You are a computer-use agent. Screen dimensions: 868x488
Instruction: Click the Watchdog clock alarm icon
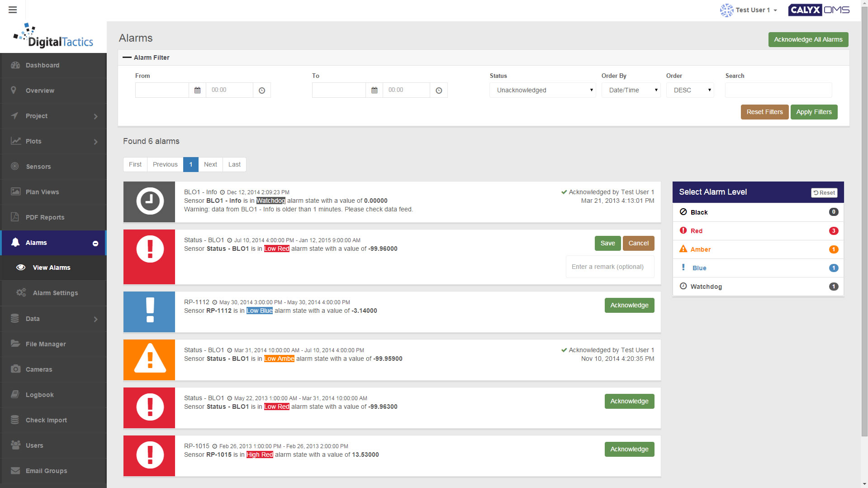point(149,202)
